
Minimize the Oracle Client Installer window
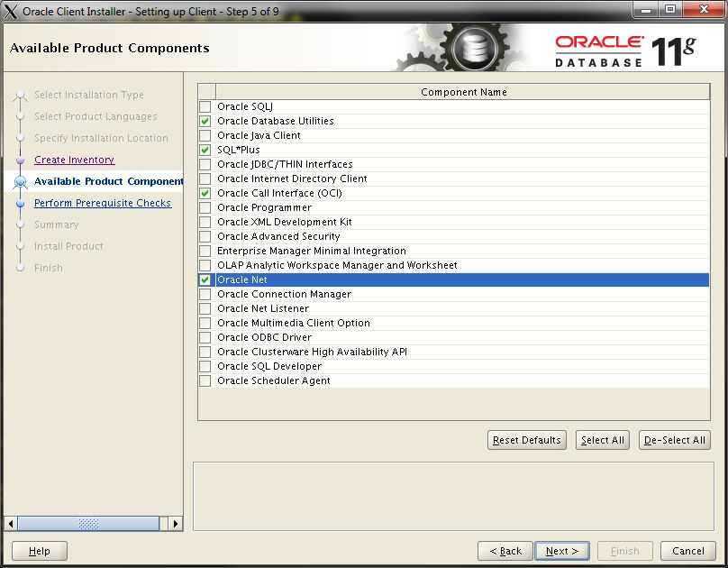[646, 9]
